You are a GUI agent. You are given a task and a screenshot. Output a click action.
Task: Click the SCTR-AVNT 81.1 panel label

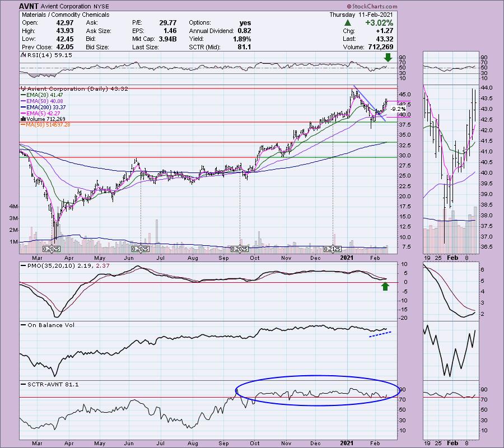(x=53, y=384)
